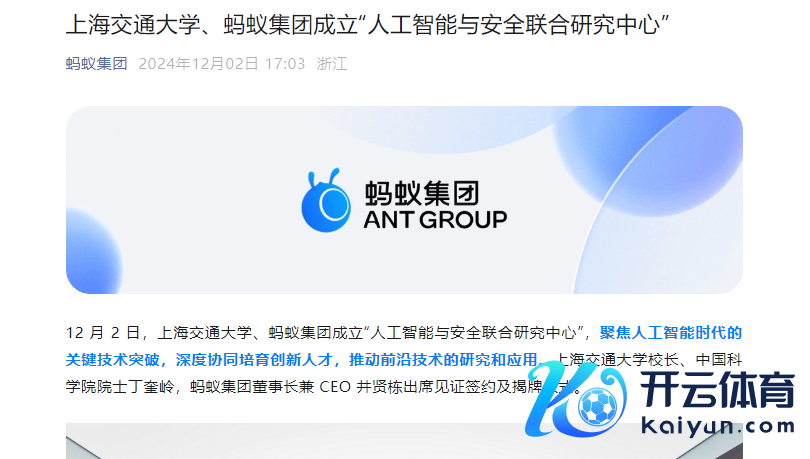
Task: Click the kaiyun soccer ball logo icon
Action: pyautogui.click(x=598, y=406)
